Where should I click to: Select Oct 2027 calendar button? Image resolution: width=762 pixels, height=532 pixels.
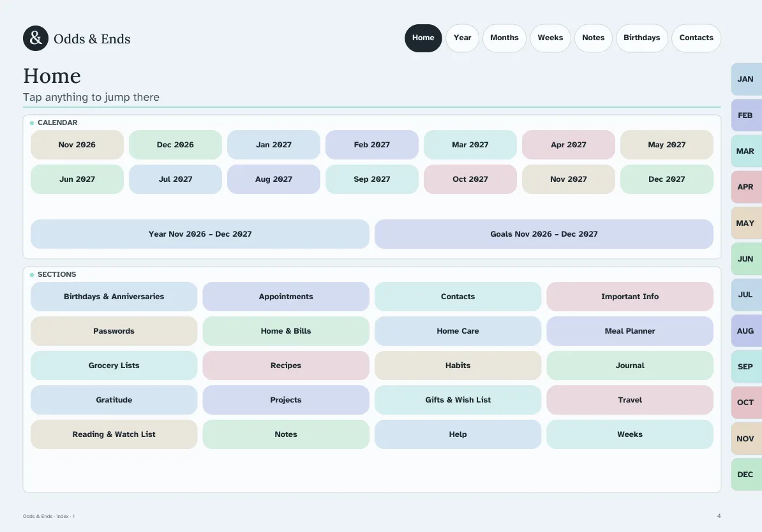point(470,179)
